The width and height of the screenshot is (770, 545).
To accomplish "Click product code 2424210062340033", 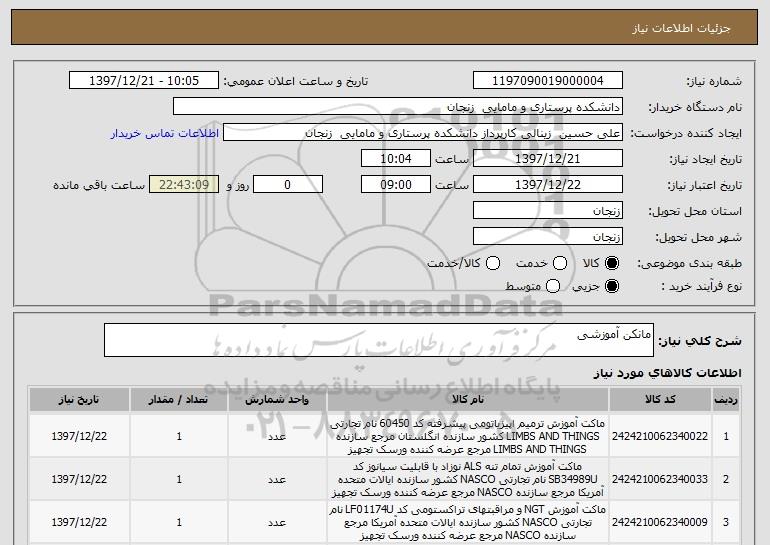I will [x=660, y=479].
